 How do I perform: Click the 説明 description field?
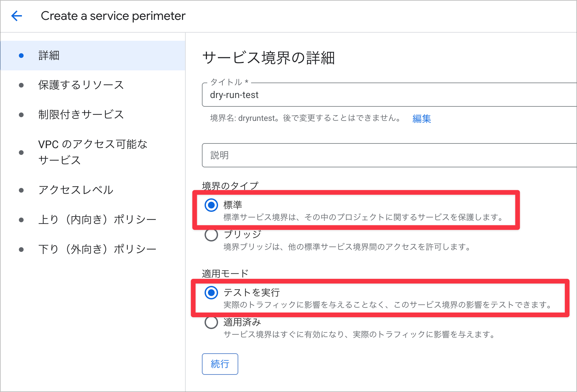(388, 155)
